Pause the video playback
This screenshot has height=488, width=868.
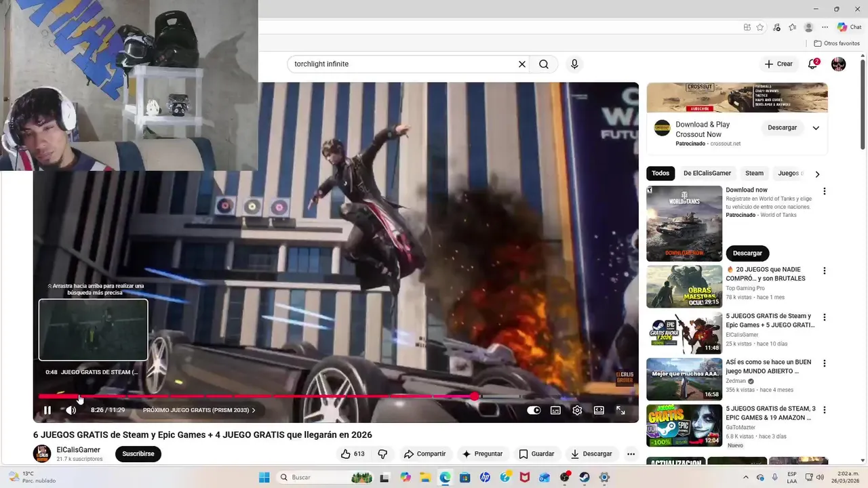pos(47,410)
